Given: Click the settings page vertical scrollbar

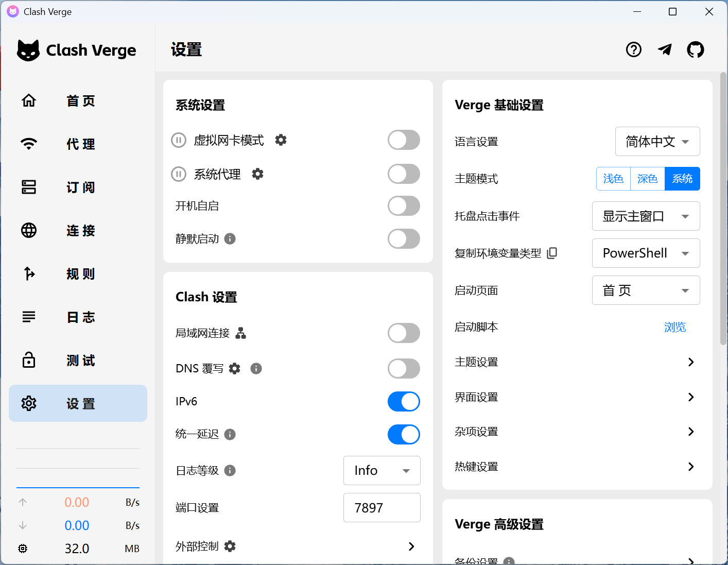Looking at the screenshot, I should click(x=723, y=209).
